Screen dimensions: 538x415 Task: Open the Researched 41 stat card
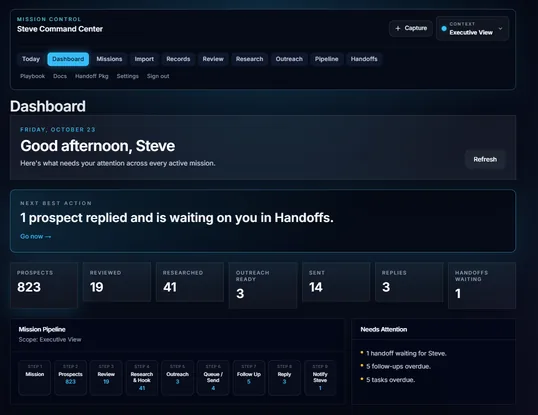coord(190,282)
